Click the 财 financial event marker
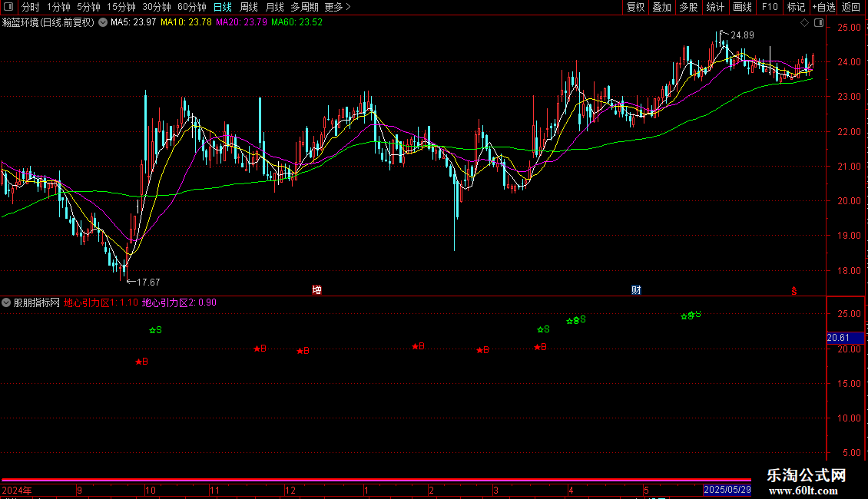Image resolution: width=868 pixels, height=499 pixels. click(x=636, y=290)
